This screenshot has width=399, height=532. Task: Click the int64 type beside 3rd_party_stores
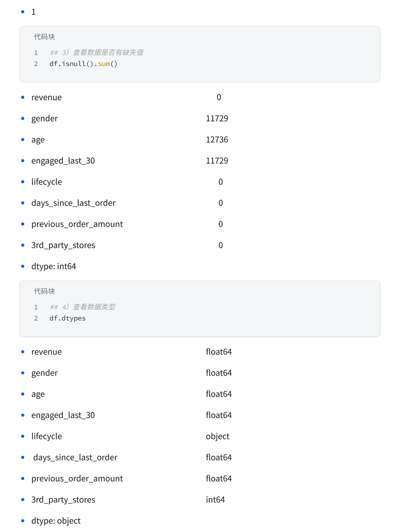(x=215, y=500)
